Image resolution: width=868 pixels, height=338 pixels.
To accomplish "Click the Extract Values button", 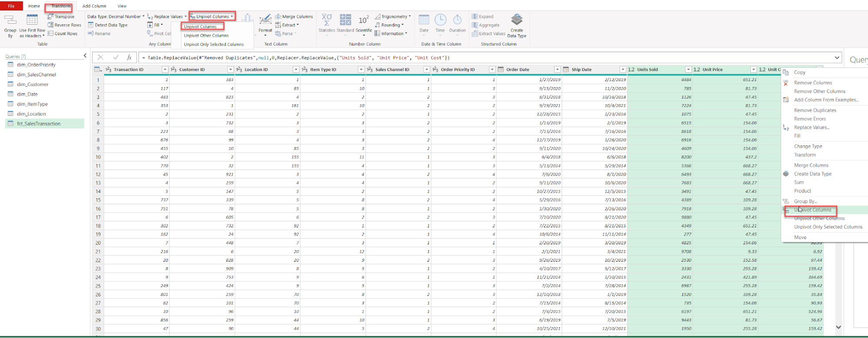I will (x=488, y=33).
